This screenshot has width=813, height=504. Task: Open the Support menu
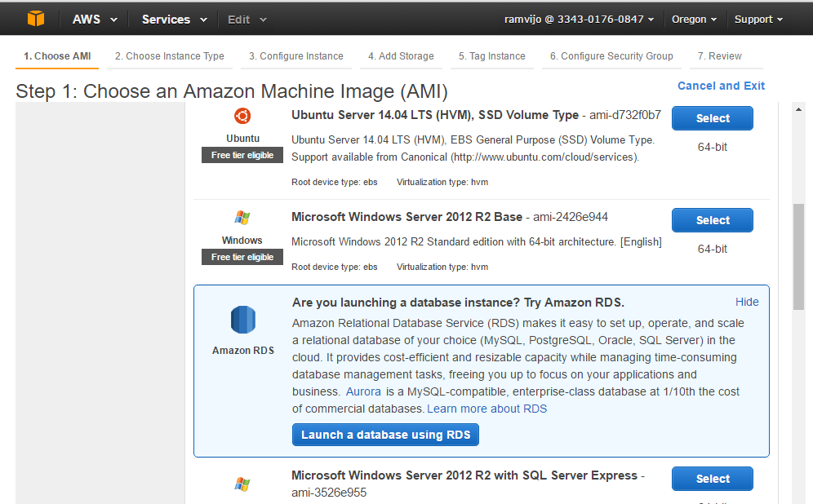(x=758, y=20)
